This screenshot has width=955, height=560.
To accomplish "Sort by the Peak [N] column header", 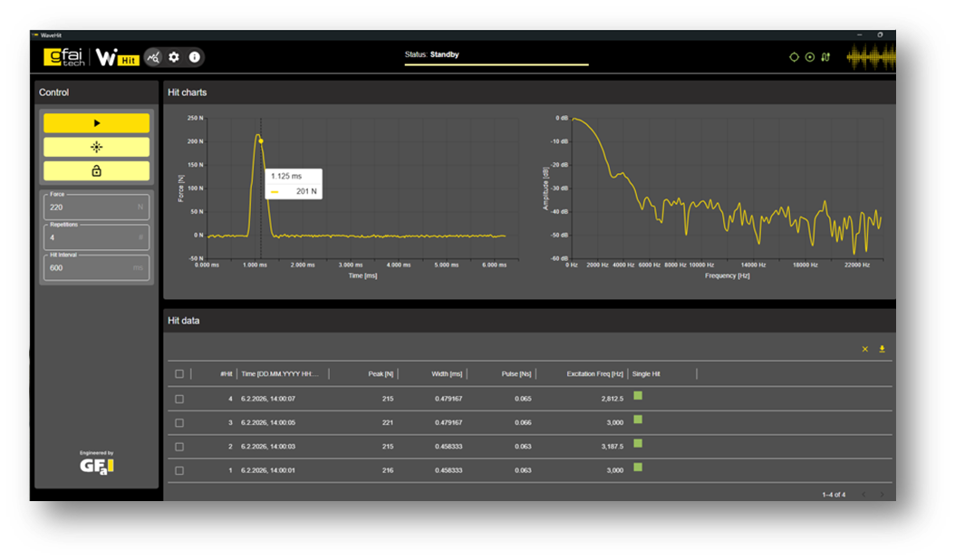I will [381, 374].
